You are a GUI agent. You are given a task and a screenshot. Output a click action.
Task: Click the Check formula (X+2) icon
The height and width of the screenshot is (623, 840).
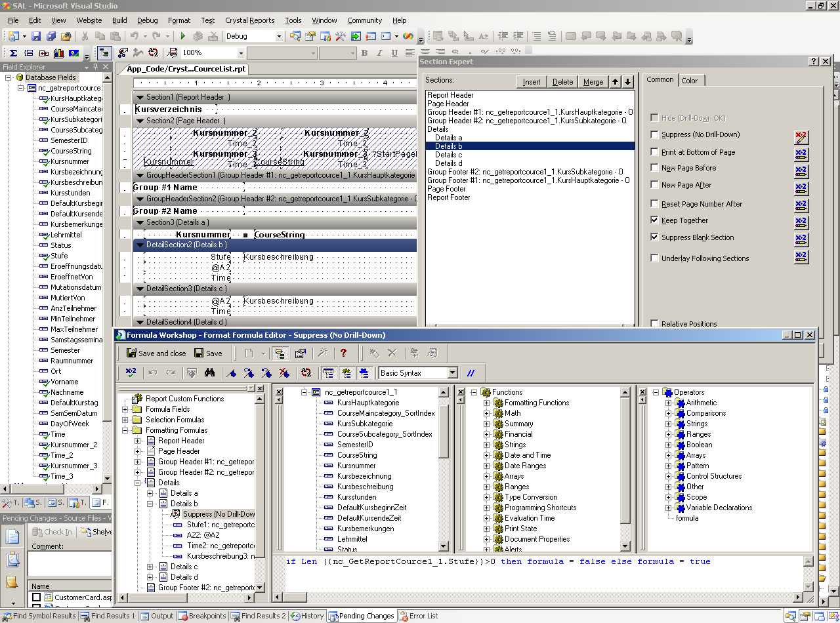[131, 372]
